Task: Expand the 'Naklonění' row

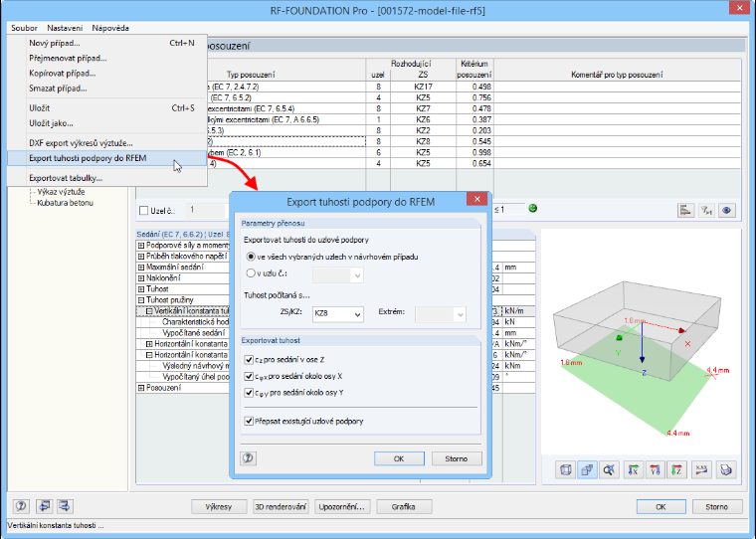Action: tap(141, 278)
